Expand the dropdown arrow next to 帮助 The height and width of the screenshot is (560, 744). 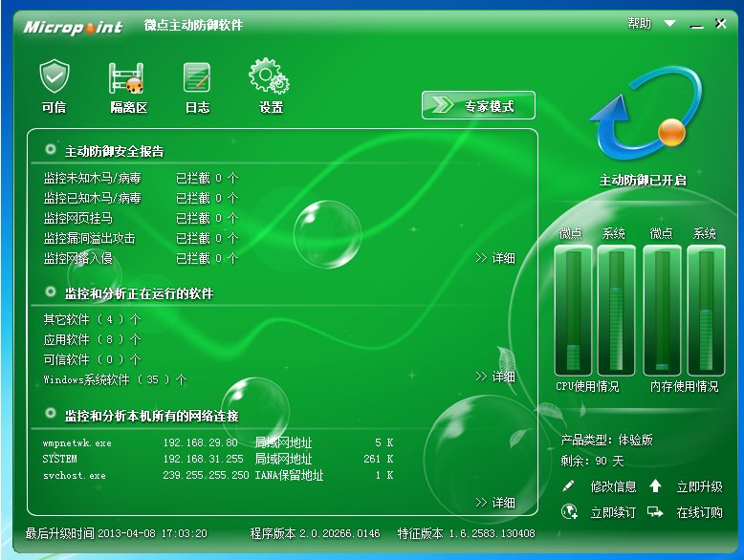point(669,23)
